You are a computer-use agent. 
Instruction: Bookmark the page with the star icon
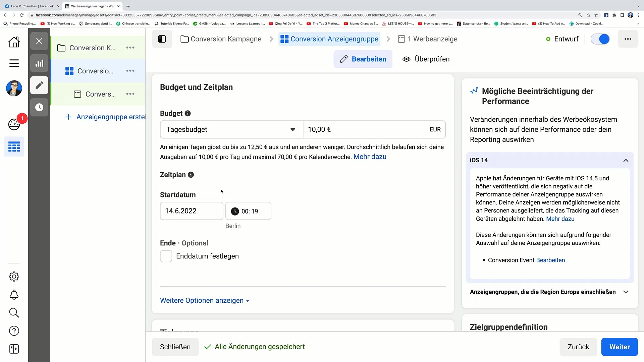596,15
